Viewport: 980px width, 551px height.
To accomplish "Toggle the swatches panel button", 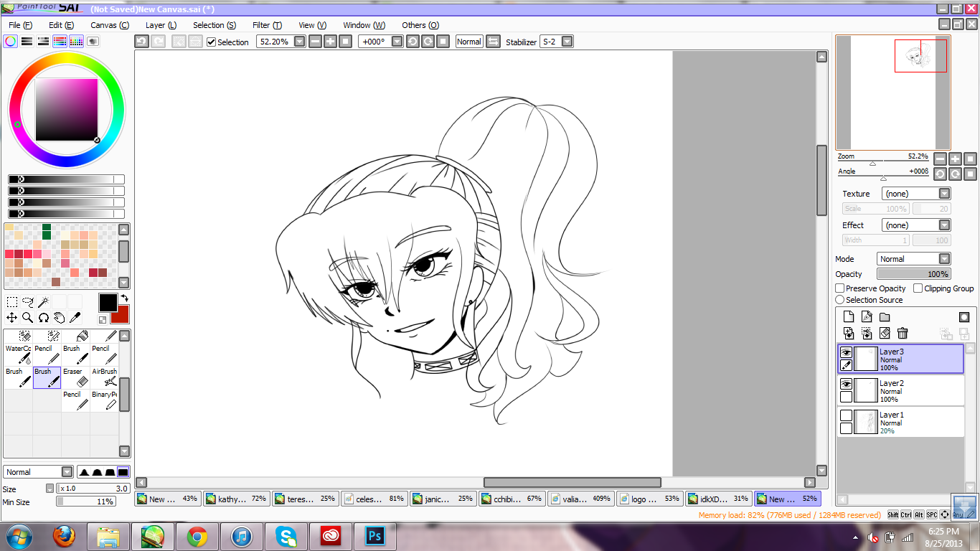I will point(76,42).
